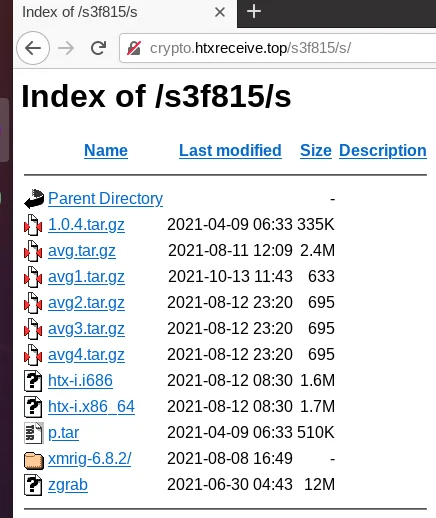436x518 pixels.
Task: Click the TAR icon beside p.tar
Action: (34, 433)
